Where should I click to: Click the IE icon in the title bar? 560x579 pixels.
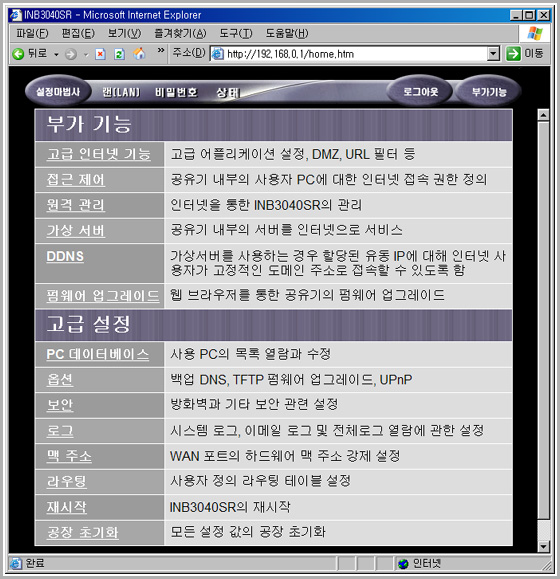(x=16, y=15)
